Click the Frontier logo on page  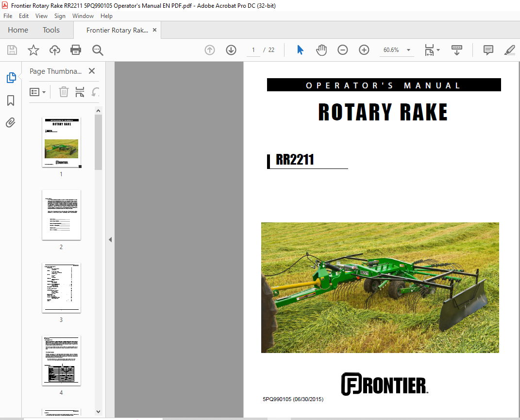pyautogui.click(x=385, y=384)
